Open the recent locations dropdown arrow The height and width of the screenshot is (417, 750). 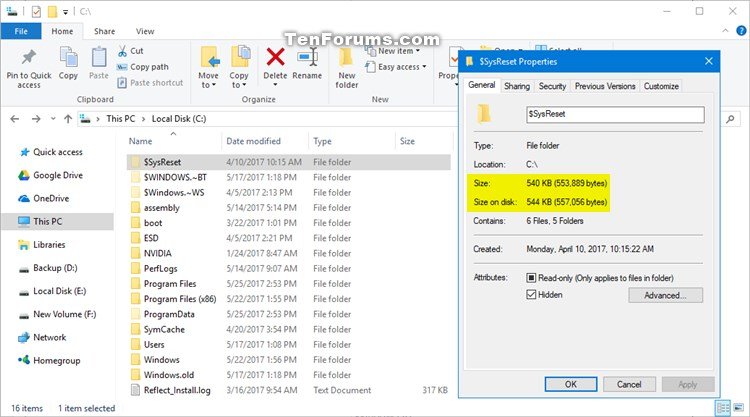point(53,119)
